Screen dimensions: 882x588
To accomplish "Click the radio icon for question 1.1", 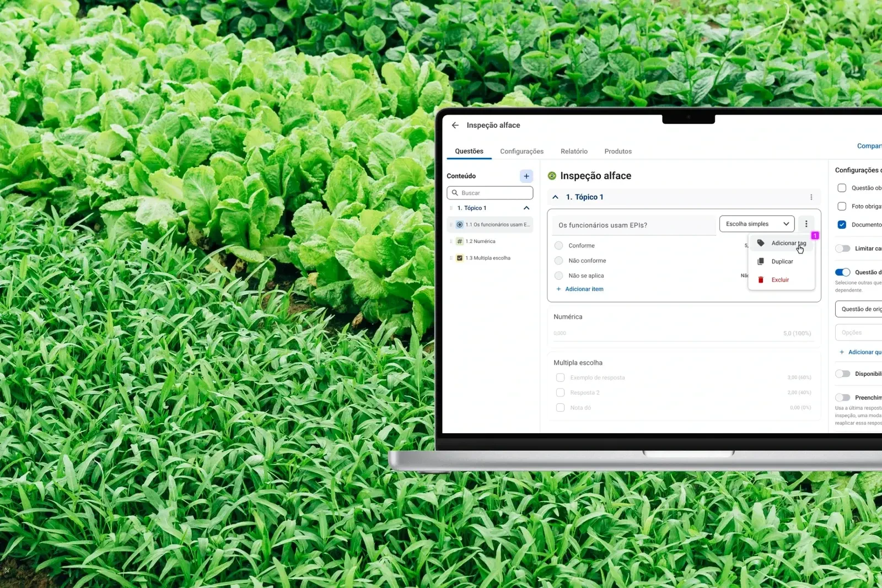I will (x=459, y=225).
